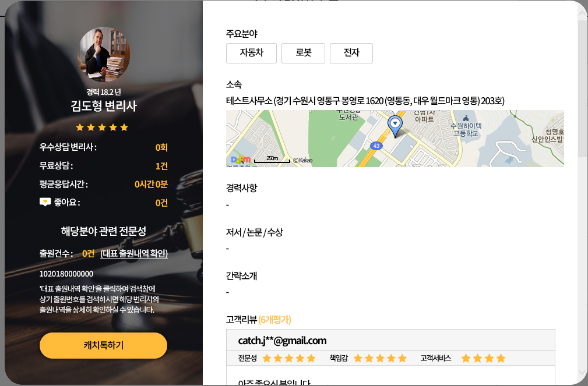Click the 수원하이텍 고등학교 school icon on map

466,118
